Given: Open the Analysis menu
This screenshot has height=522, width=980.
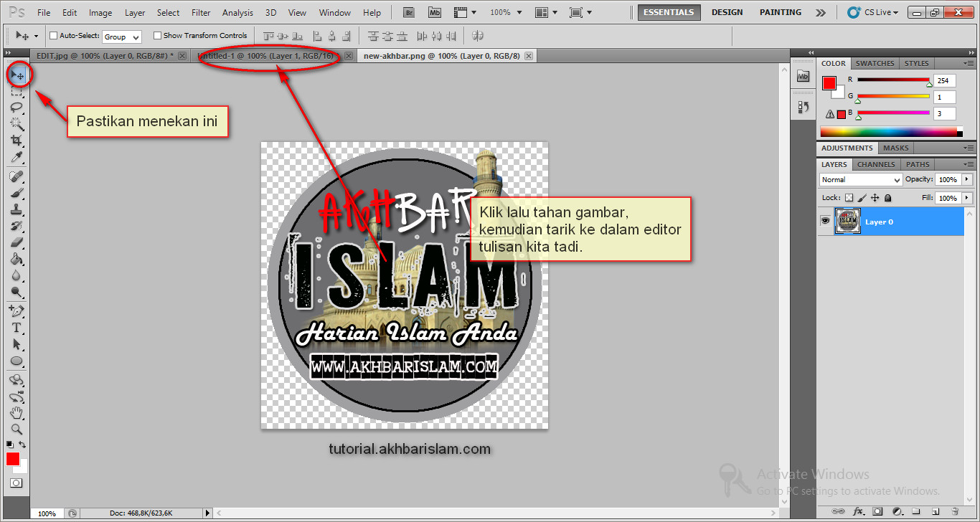Looking at the screenshot, I should pos(237,13).
